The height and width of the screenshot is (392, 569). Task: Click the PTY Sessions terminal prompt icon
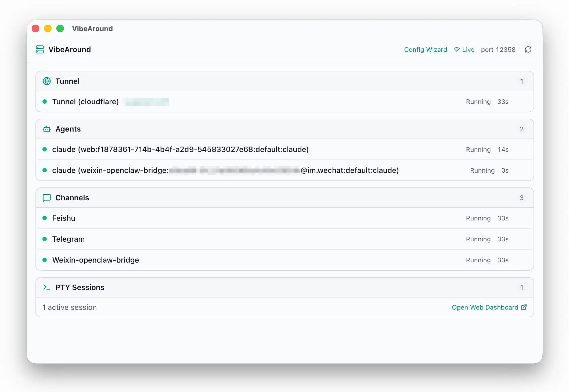(x=47, y=288)
